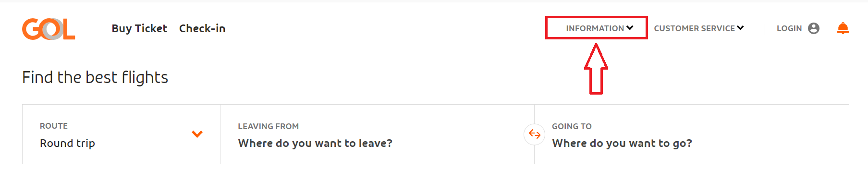This screenshot has height=194, width=868.
Task: Expand the Route orange chevron
Action: pyautogui.click(x=197, y=134)
